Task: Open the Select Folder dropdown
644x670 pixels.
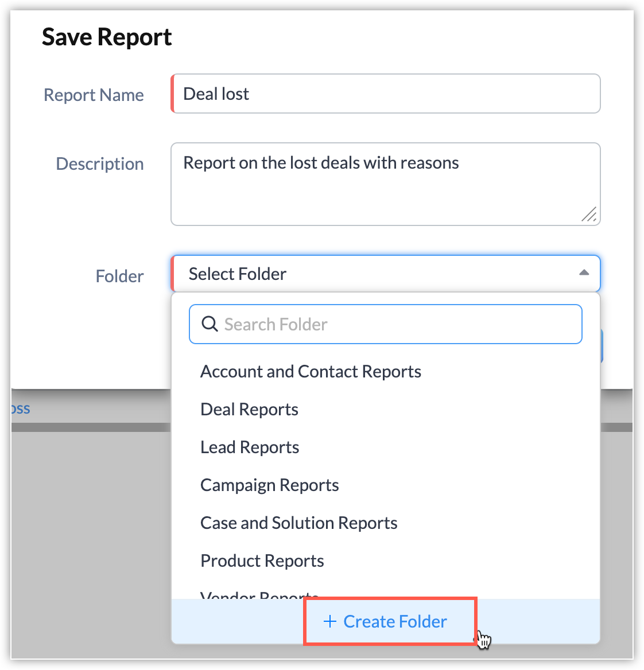Action: click(x=379, y=274)
